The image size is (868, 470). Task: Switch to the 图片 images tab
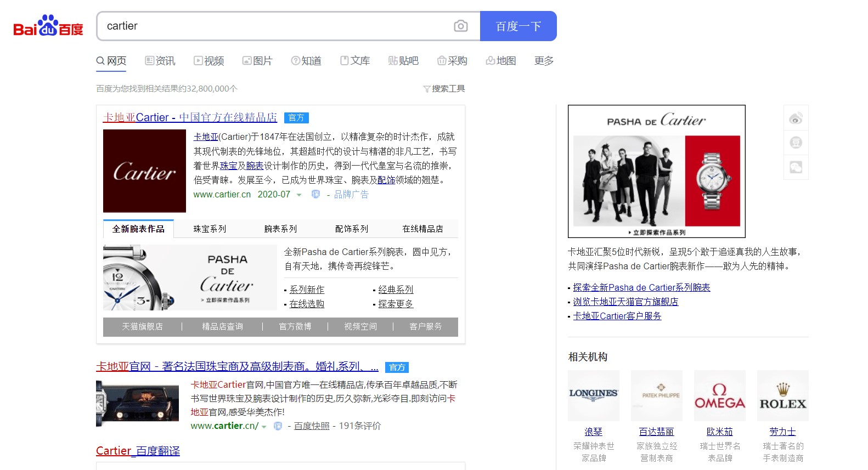coord(257,61)
